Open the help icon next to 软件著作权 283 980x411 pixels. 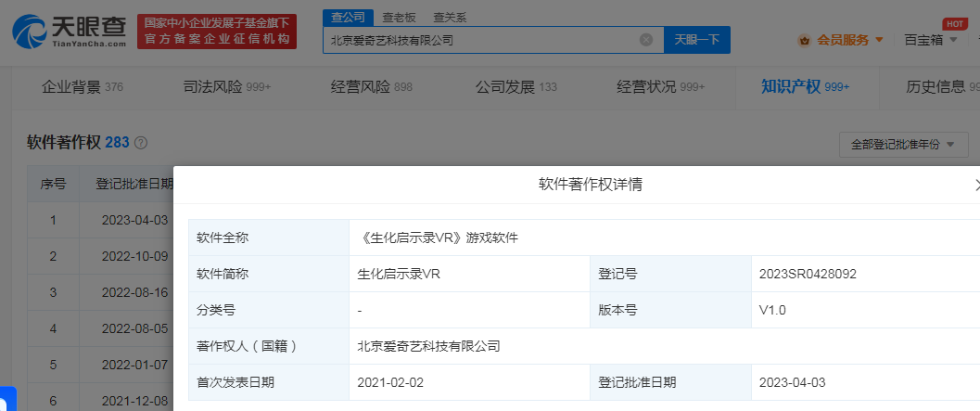coord(141,143)
